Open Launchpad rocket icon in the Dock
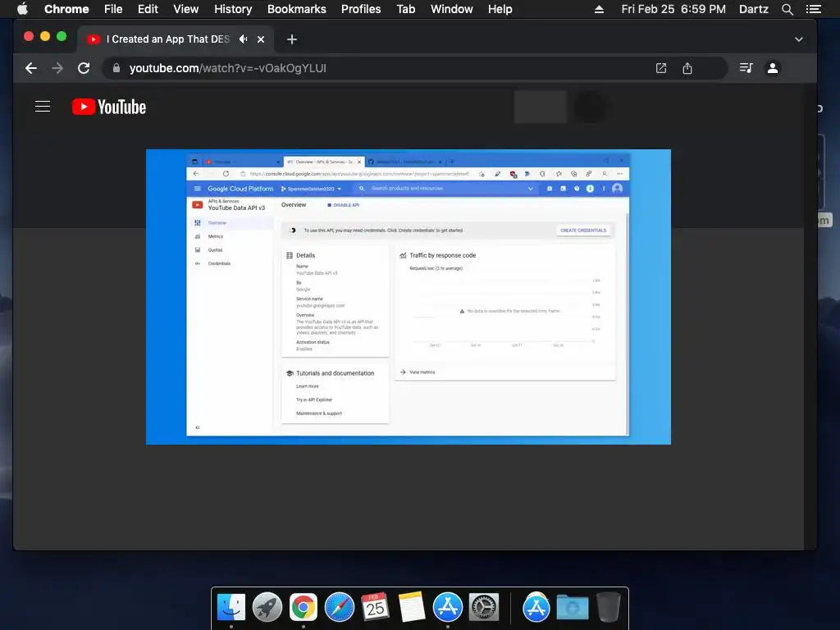This screenshot has width=840, height=630. coord(267,608)
